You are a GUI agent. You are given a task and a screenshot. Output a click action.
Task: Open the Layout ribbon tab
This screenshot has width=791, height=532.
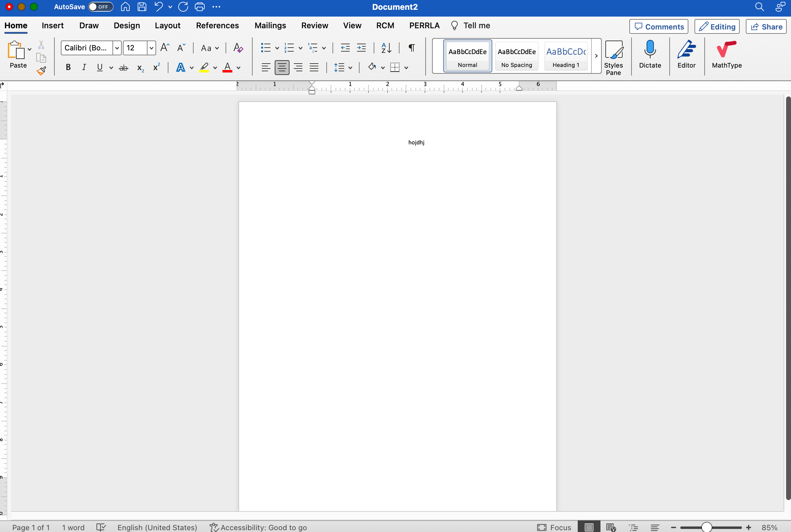167,25
